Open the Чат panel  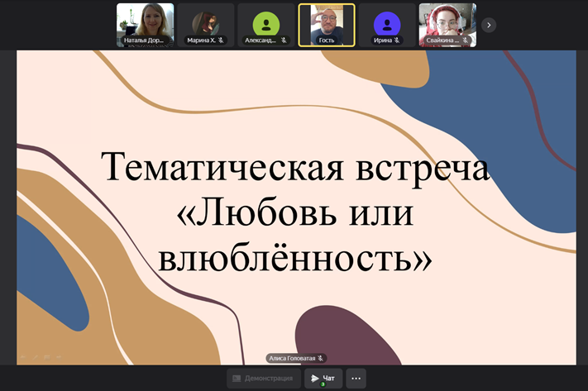pos(323,379)
